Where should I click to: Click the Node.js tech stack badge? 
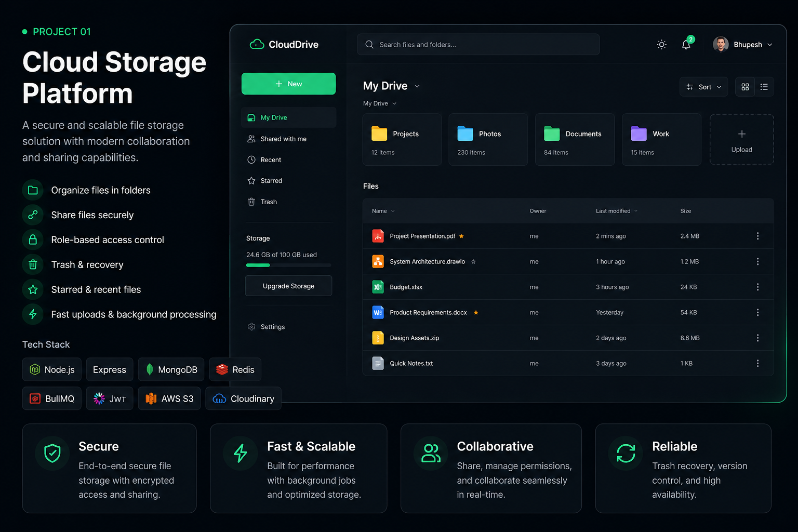point(52,369)
